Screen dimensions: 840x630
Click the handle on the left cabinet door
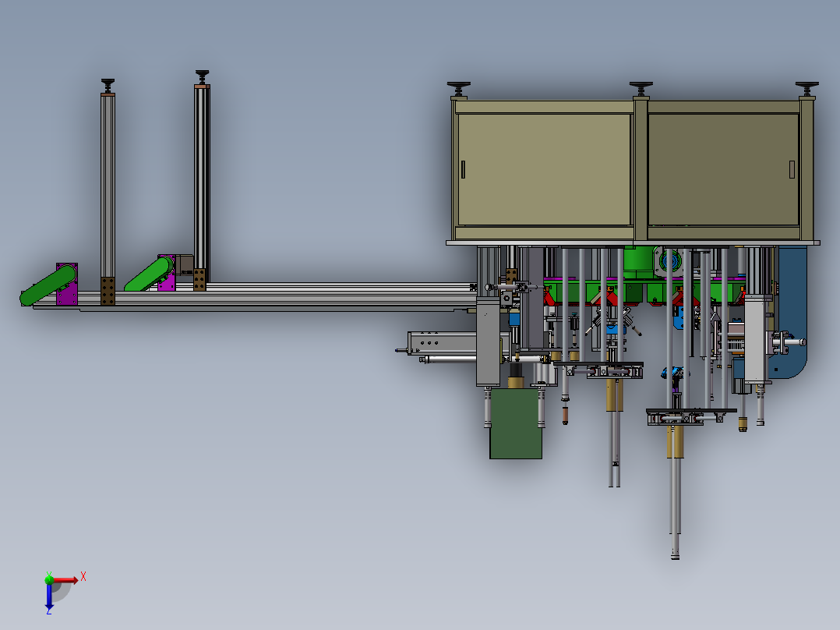tap(463, 169)
